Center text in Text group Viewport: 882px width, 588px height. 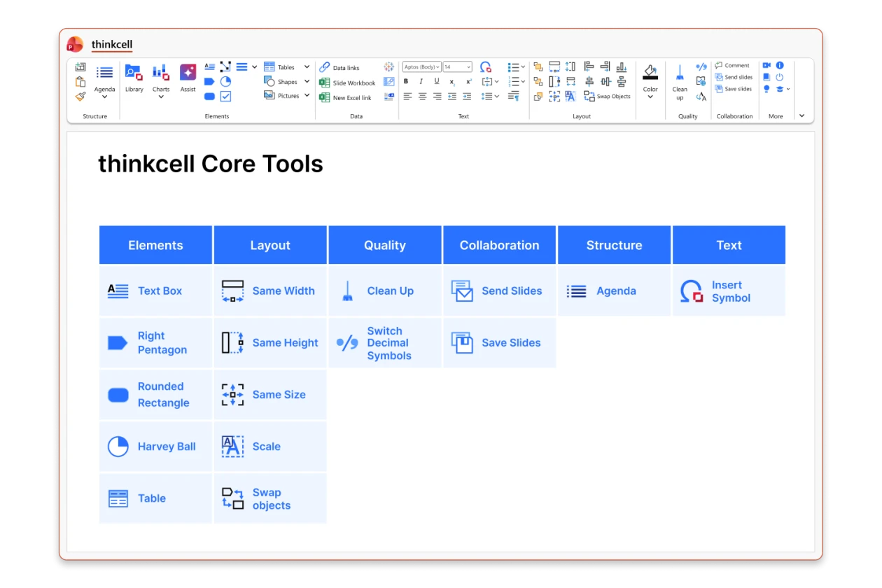click(422, 97)
